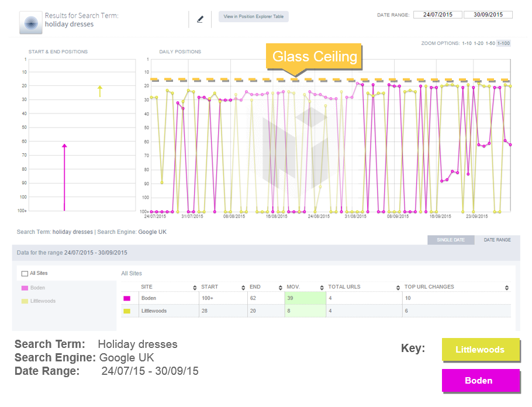
Task: Switch to the Date Range tab
Action: 497,240
